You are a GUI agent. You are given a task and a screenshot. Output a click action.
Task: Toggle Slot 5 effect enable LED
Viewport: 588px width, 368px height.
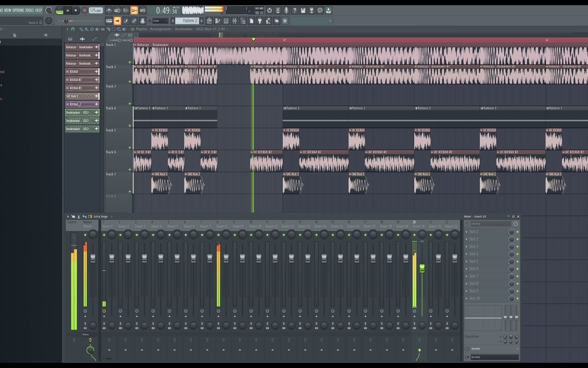pyautogui.click(x=518, y=261)
